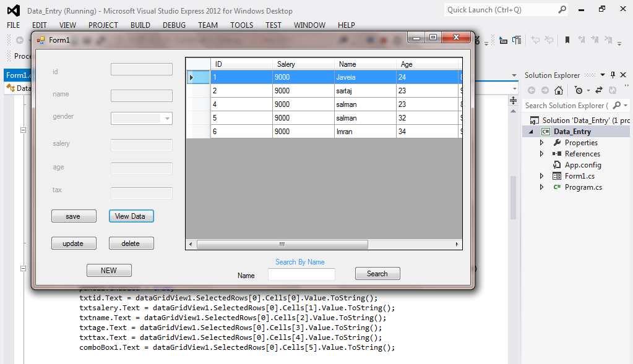Click the save button in Form1
Viewport: 633px width, 364px height.
tap(74, 216)
